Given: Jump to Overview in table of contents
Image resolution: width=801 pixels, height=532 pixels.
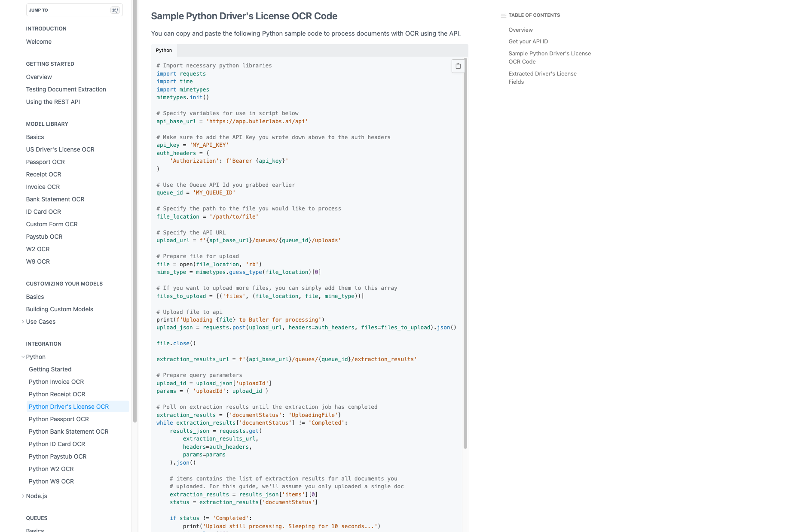Looking at the screenshot, I should point(520,30).
